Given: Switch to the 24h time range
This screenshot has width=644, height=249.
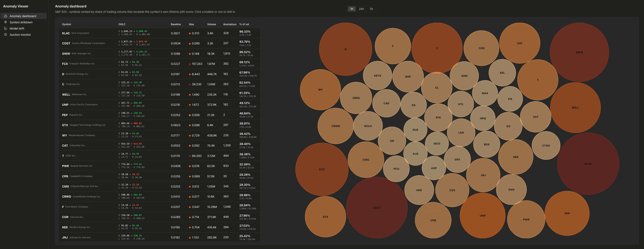Looking at the screenshot, I should pos(361,9).
